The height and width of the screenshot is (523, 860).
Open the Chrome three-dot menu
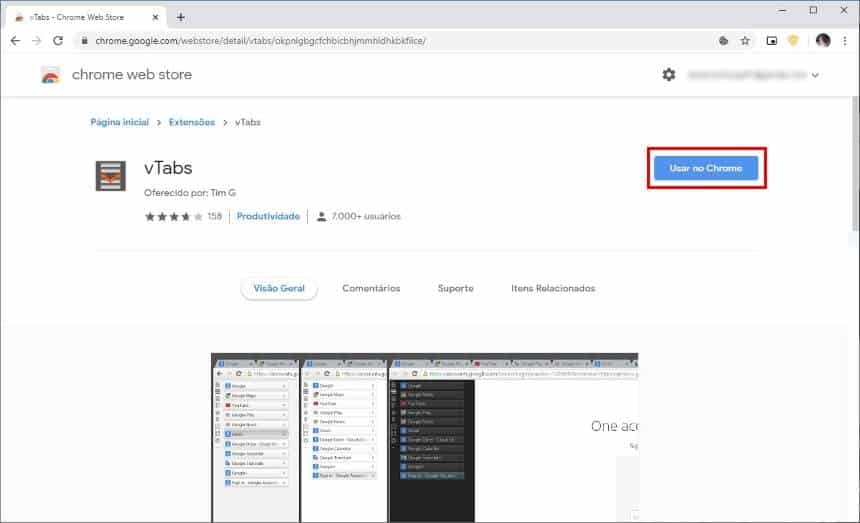pyautogui.click(x=845, y=41)
